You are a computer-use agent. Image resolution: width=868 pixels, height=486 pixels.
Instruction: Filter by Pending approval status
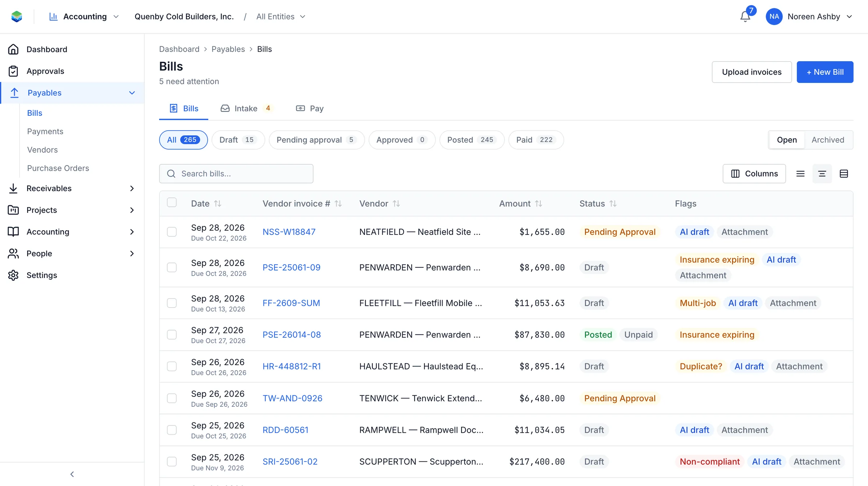[x=316, y=140]
